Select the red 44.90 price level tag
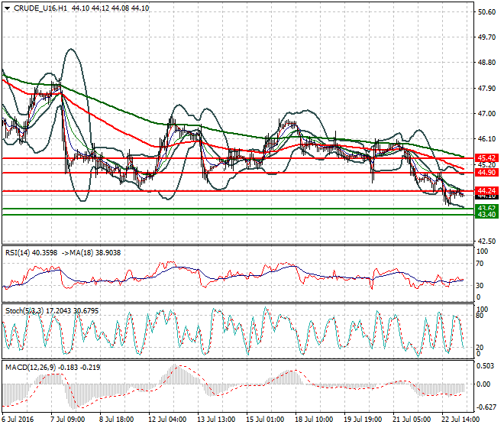 (x=486, y=173)
